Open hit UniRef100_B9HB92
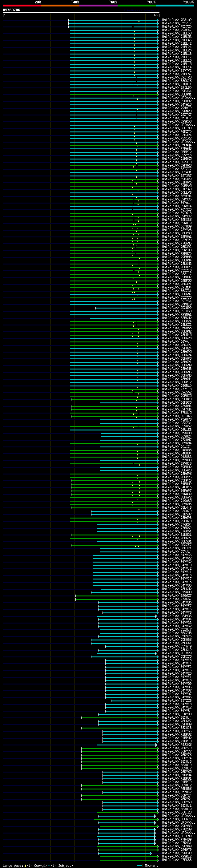Viewport: 197px width, 868px height. click(177, 101)
